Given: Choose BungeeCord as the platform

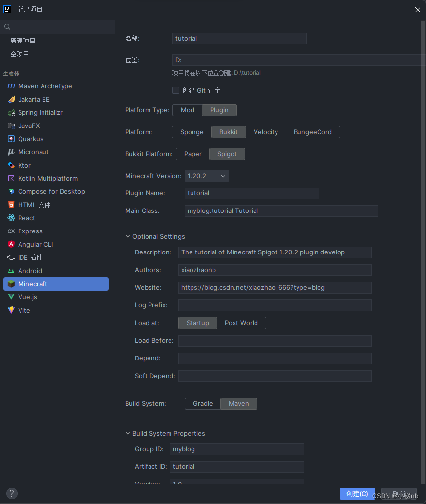Looking at the screenshot, I should click(313, 132).
